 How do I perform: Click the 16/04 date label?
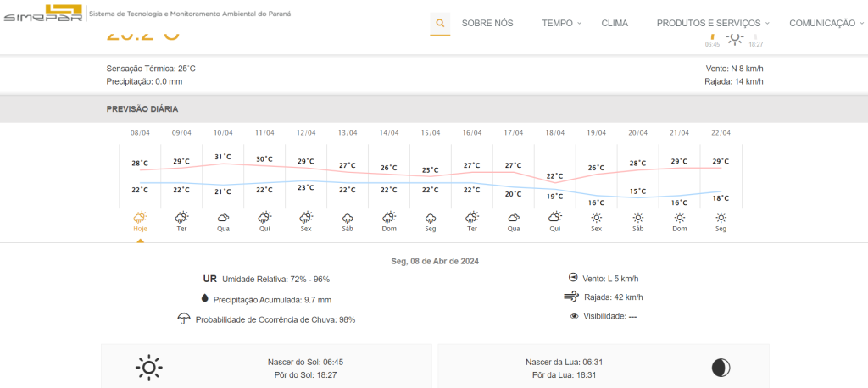click(x=472, y=133)
